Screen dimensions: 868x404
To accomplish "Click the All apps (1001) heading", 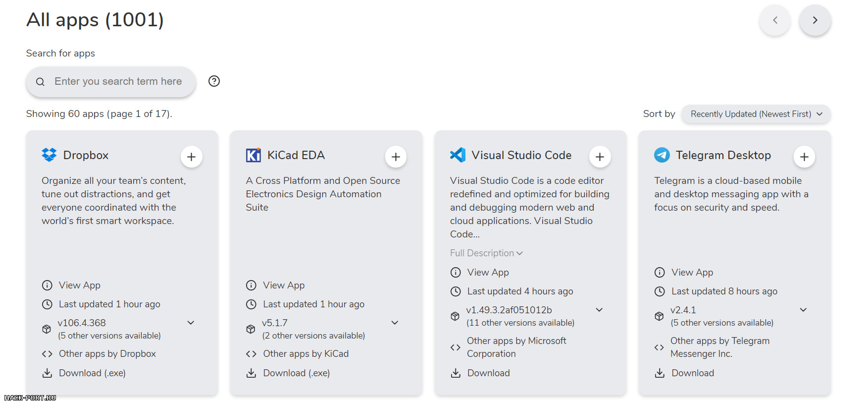I will pos(95,20).
